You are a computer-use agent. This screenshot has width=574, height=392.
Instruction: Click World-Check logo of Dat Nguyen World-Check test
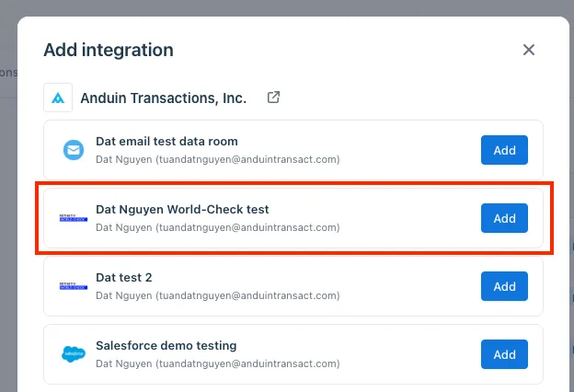(74, 218)
